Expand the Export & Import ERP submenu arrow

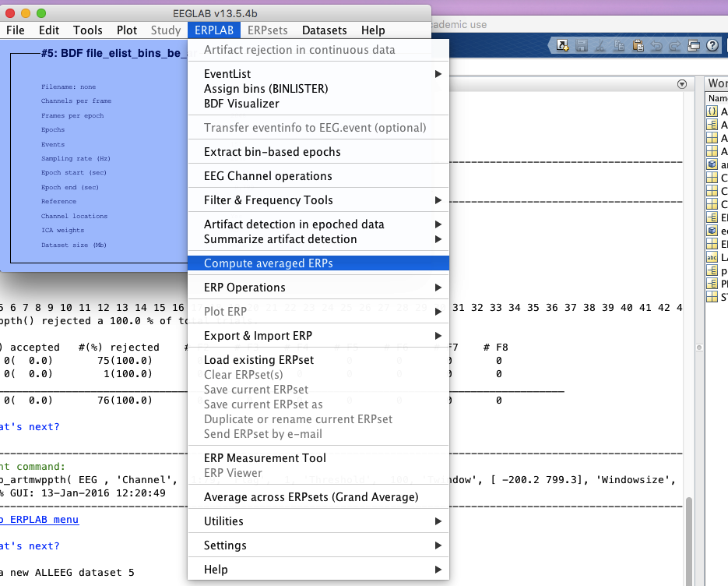(438, 336)
